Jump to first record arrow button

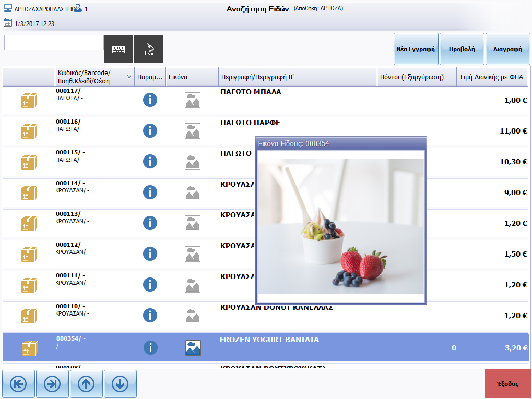click(x=19, y=384)
